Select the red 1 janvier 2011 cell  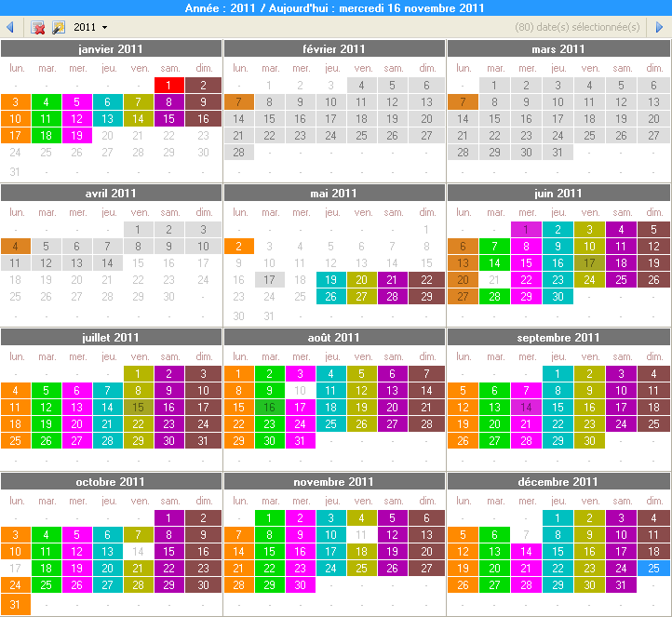tap(169, 86)
